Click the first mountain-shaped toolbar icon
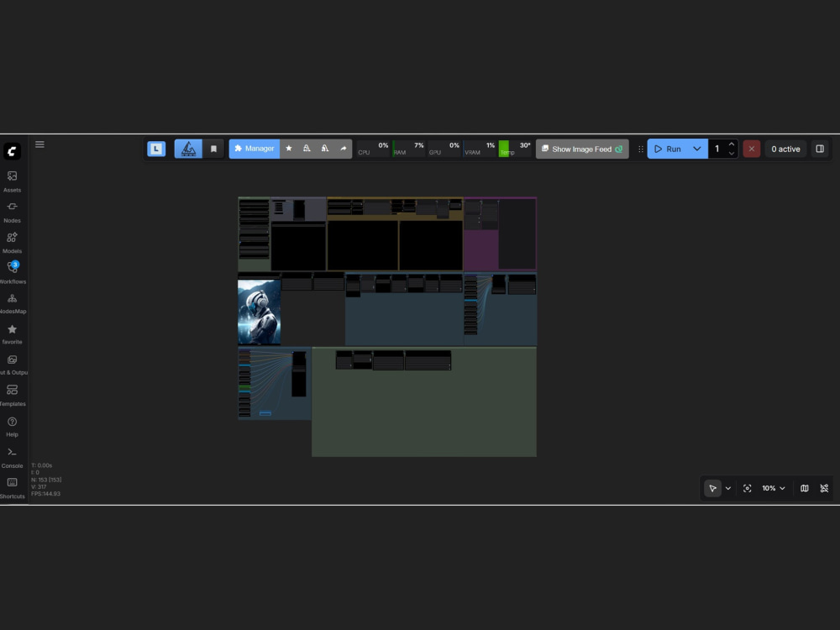Image resolution: width=840 pixels, height=630 pixels. [307, 149]
